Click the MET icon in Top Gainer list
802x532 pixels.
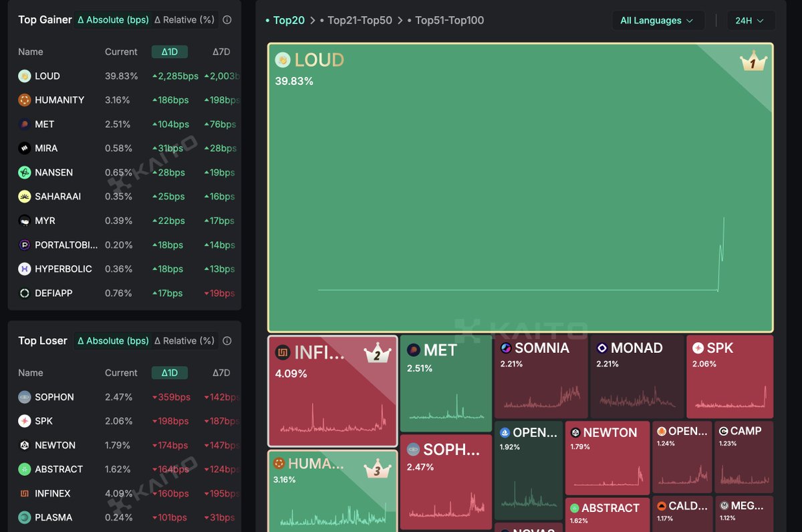coord(25,124)
